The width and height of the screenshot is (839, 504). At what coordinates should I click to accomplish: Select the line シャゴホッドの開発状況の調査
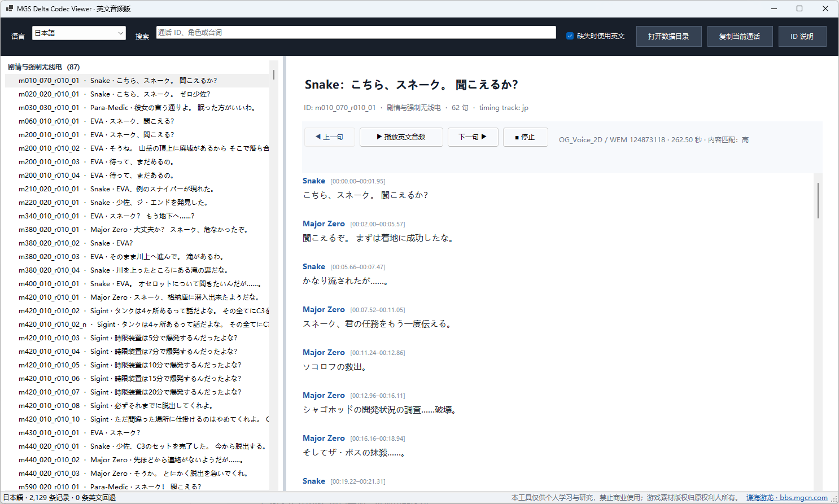(x=379, y=410)
